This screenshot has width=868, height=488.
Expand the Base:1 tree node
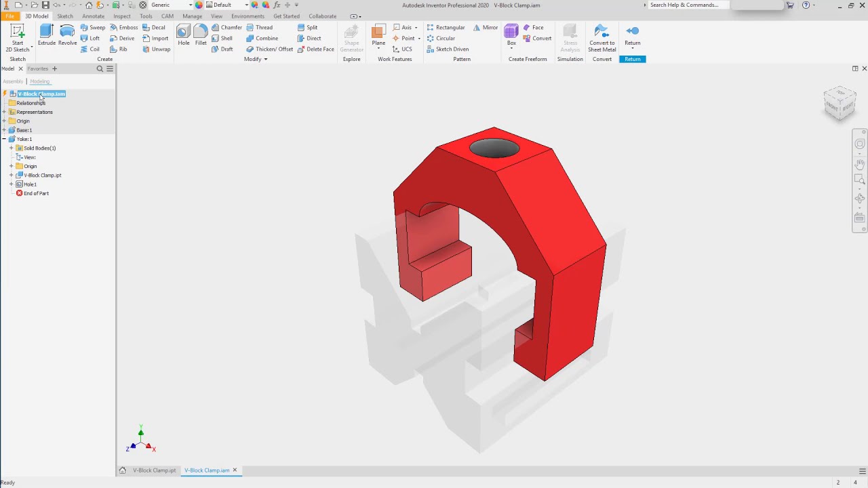(4, 130)
